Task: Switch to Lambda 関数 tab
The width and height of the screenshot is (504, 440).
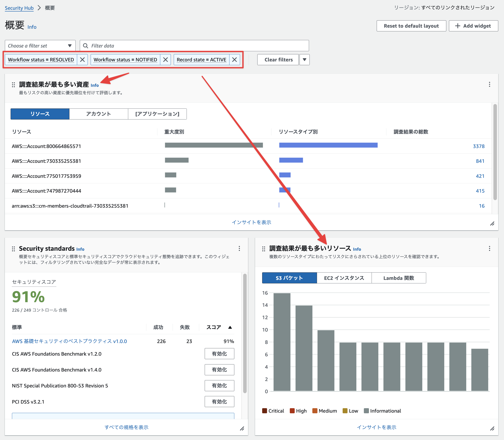Action: [399, 278]
